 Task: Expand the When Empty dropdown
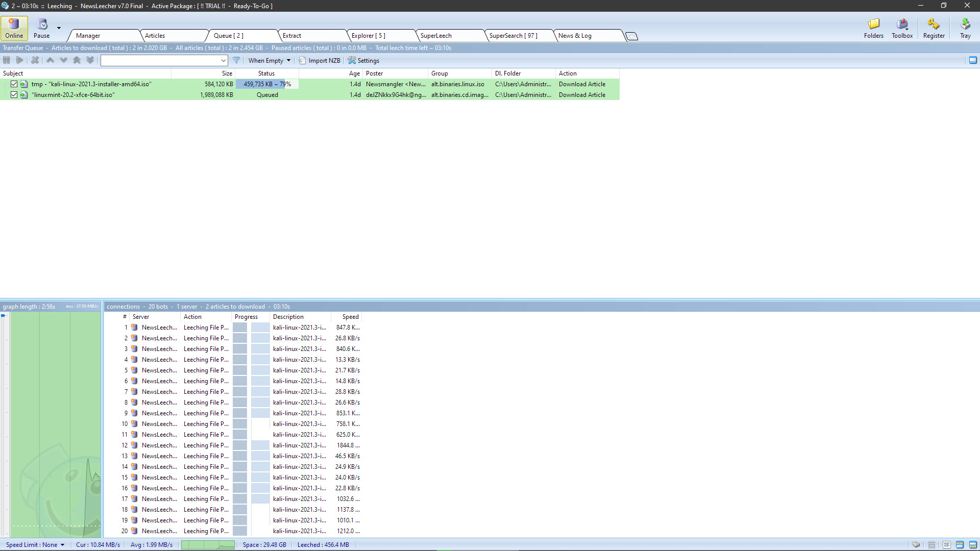pos(269,60)
